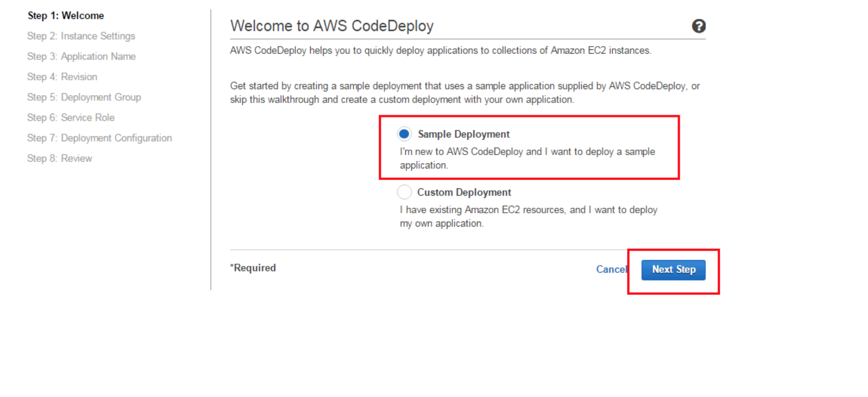This screenshot has height=397, width=868.
Task: Click the Sample Deployment label text
Action: tap(464, 134)
